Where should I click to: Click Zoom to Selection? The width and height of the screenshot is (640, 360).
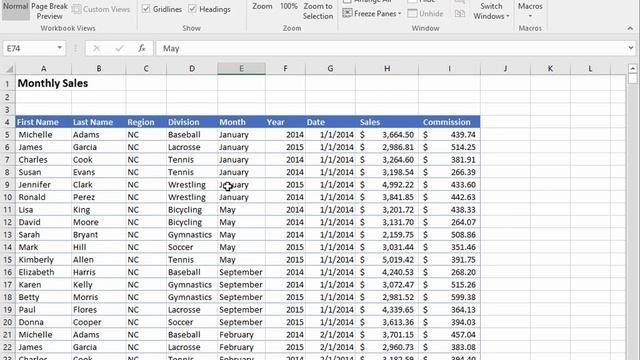click(x=318, y=11)
